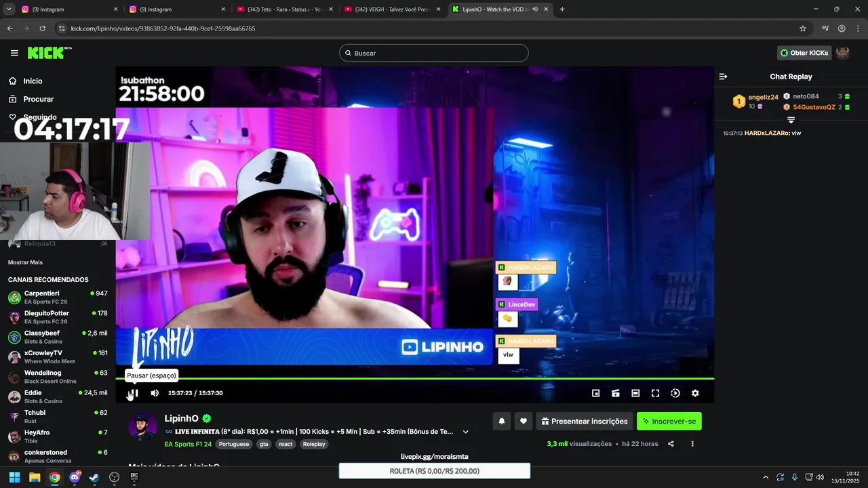Open the playback speed control icon
The width and height of the screenshot is (868, 488).
(675, 393)
